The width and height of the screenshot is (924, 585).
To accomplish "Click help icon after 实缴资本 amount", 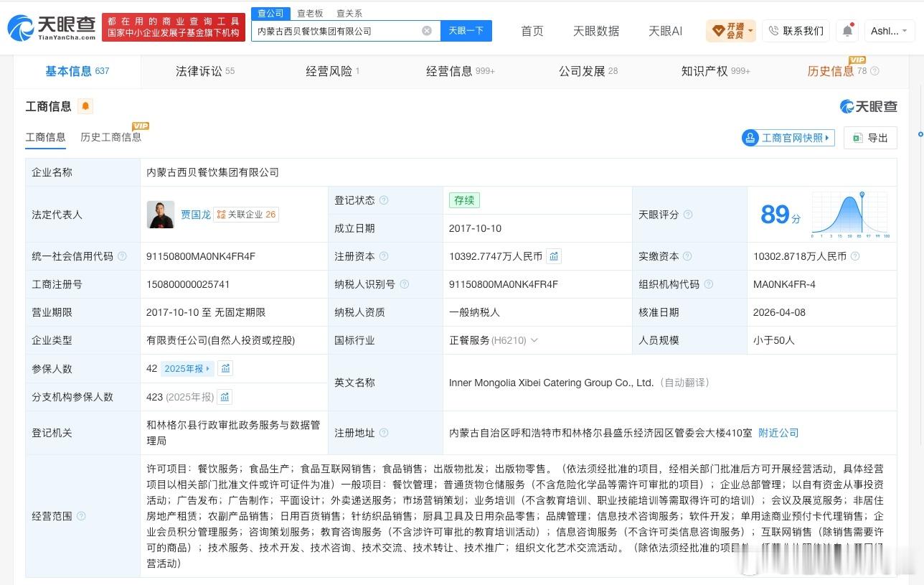I will 855,256.
